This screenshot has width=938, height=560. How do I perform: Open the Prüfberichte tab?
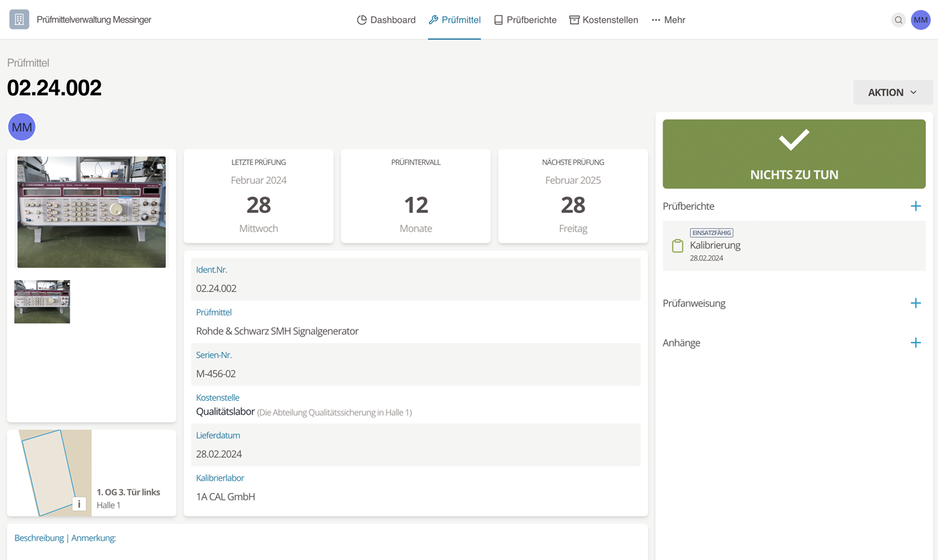[525, 20]
